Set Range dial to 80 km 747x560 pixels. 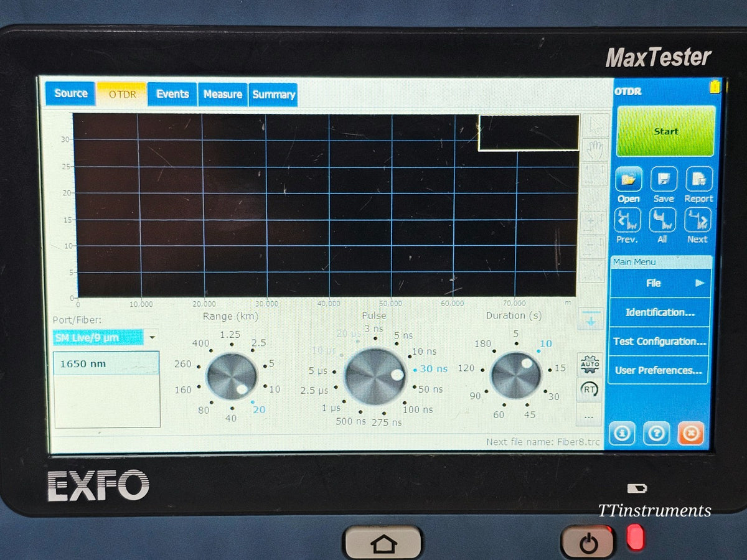204,410
